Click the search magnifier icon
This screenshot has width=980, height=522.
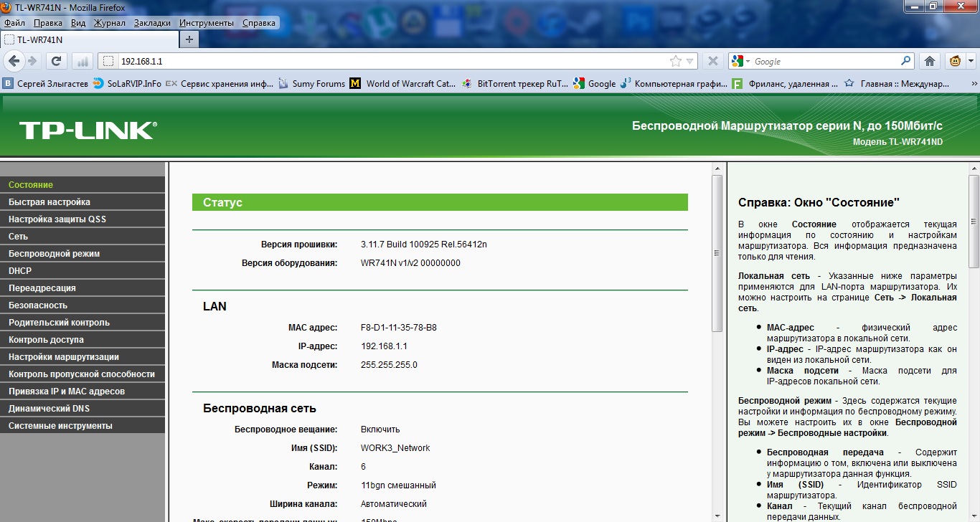click(906, 61)
